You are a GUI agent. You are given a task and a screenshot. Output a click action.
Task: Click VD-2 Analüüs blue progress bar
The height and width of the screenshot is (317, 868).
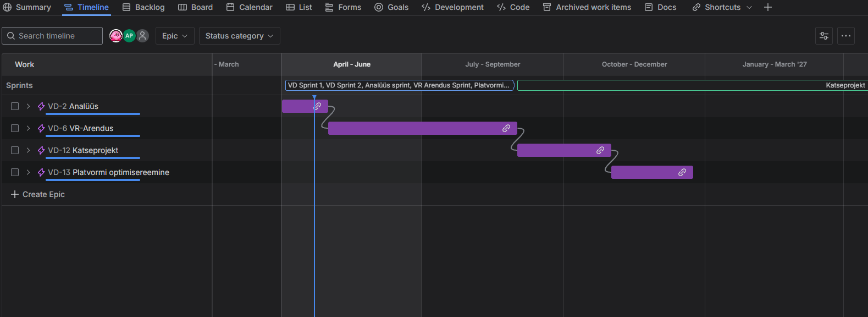point(93,114)
